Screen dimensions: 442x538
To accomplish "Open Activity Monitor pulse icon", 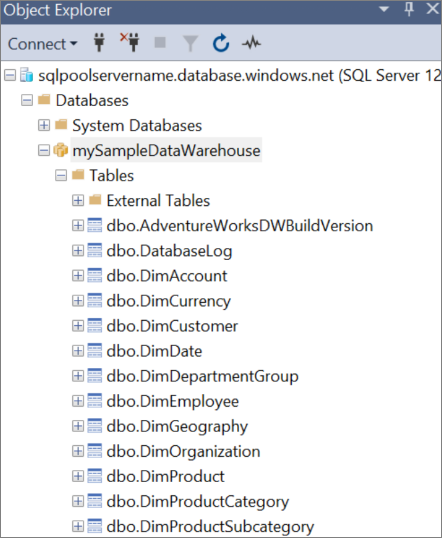I will (x=251, y=43).
